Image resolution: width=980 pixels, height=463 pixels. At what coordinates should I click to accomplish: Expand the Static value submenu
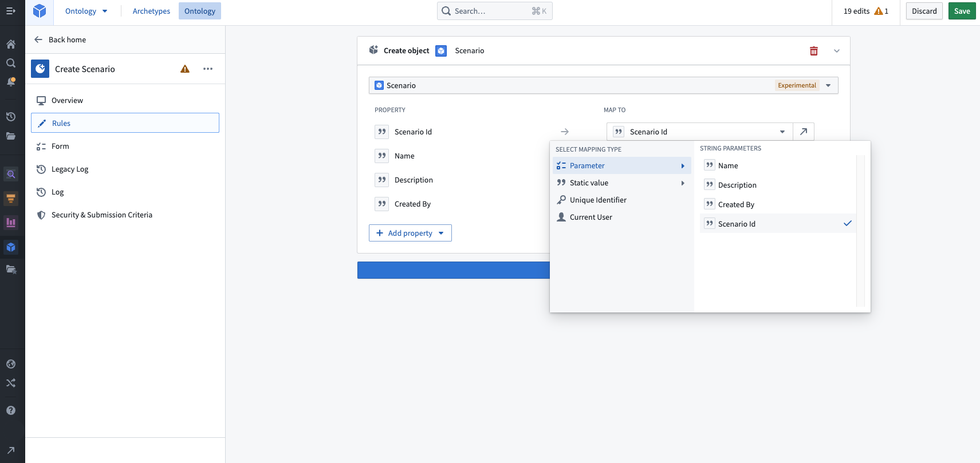click(622, 183)
